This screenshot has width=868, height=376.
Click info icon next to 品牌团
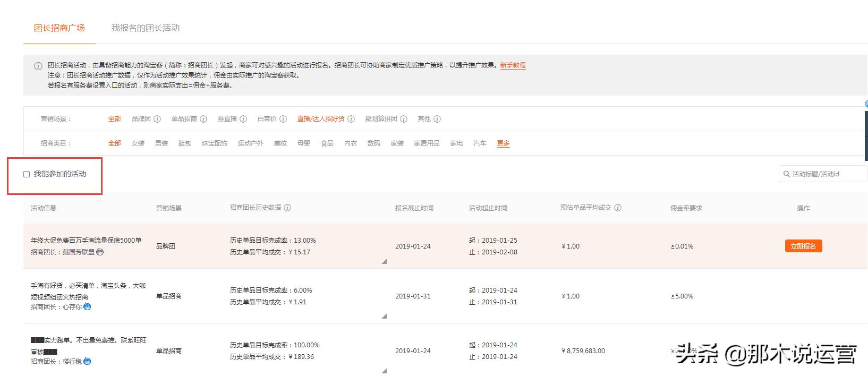point(157,119)
